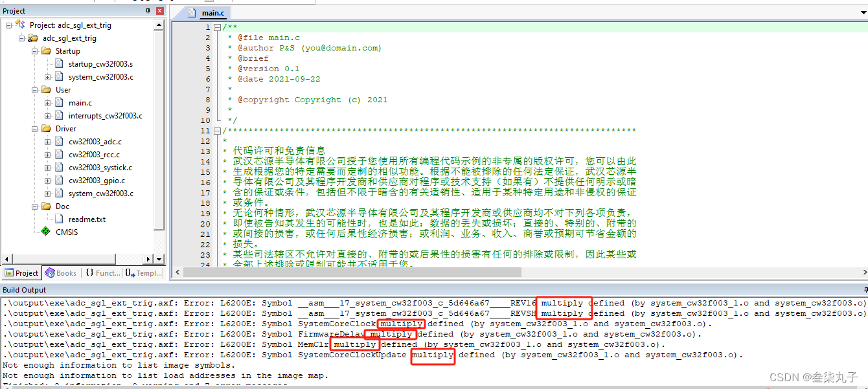Click the first multiply error in Build Output
Viewport: 868px width, 389px height.
[563, 303]
